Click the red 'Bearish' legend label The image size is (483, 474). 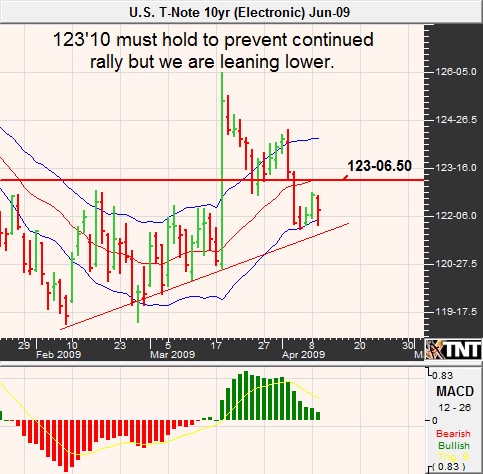click(x=453, y=434)
